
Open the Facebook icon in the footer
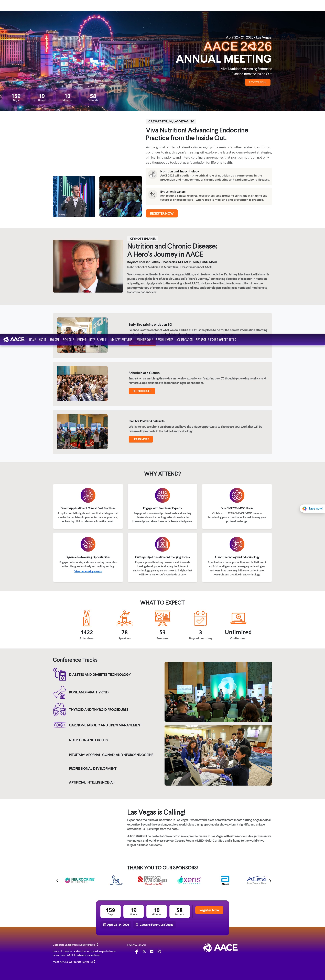(x=136, y=951)
